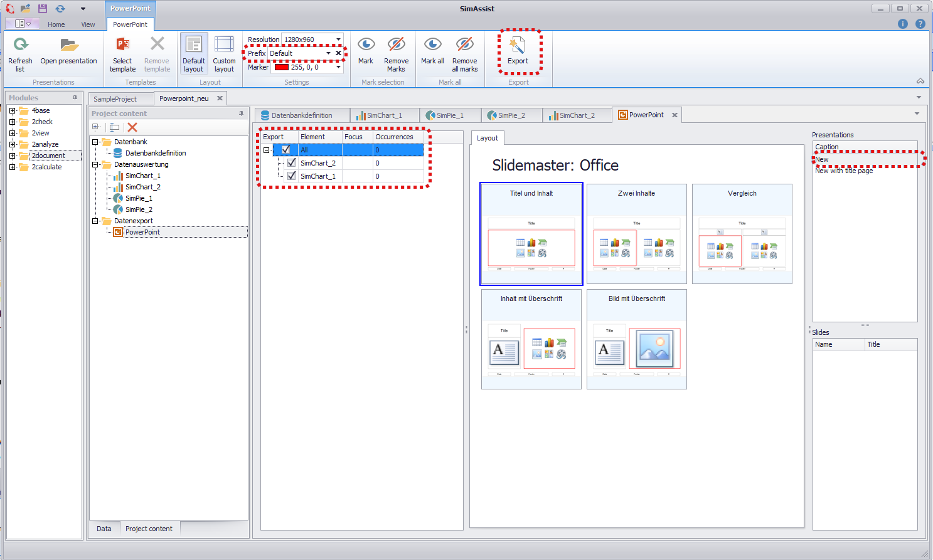The height and width of the screenshot is (560, 933).
Task: Select the Zwei Inhalte layout
Action: pos(636,234)
